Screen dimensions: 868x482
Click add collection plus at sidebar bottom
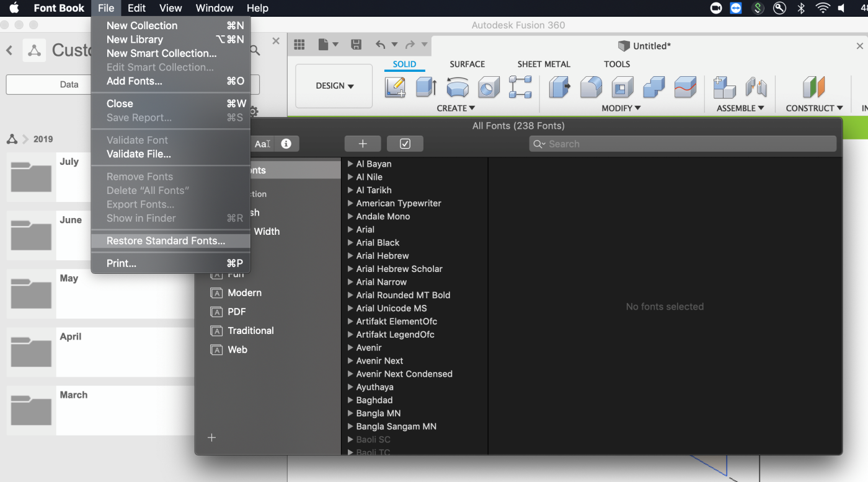(211, 437)
